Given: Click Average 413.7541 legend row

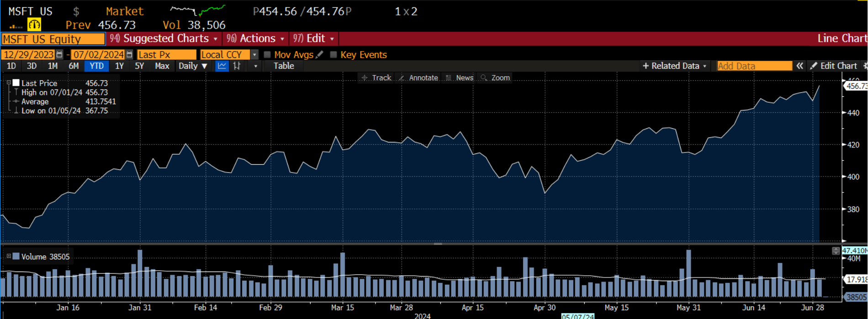Looking at the screenshot, I should 64,102.
